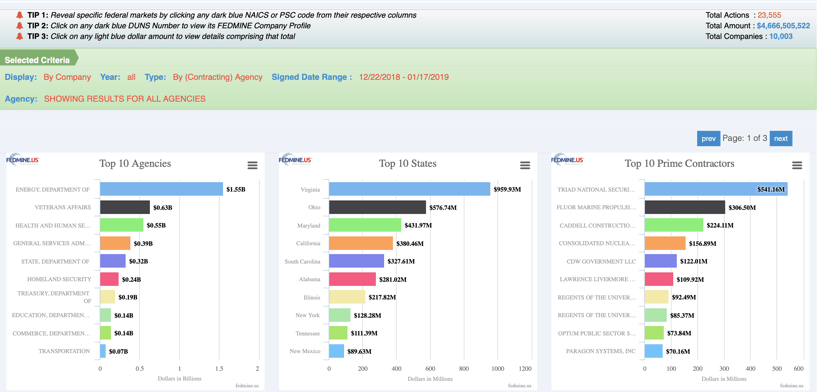This screenshot has width=819, height=392.
Task: Click the Year all value
Action: tap(131, 77)
